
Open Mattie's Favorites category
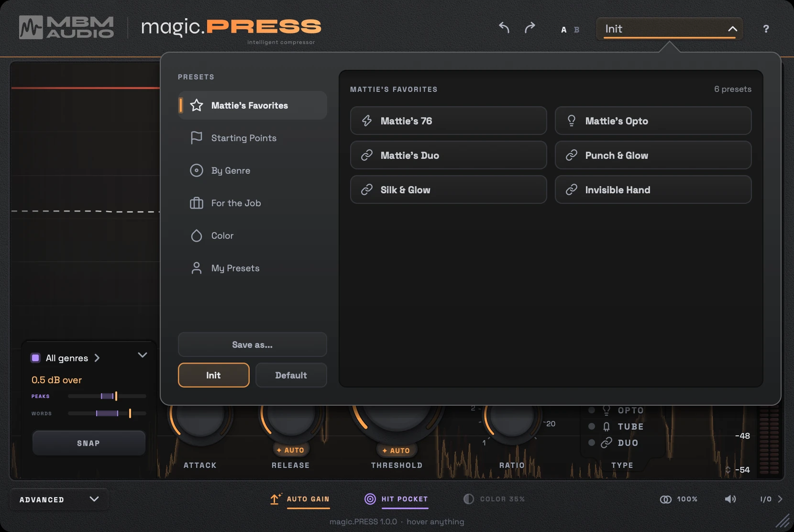pyautogui.click(x=253, y=105)
